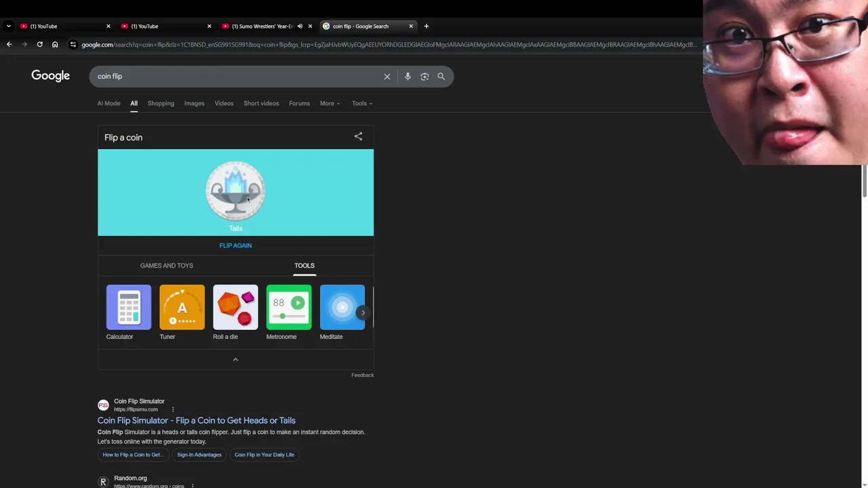
Task: Open the Calculator tool icon
Action: (x=128, y=307)
